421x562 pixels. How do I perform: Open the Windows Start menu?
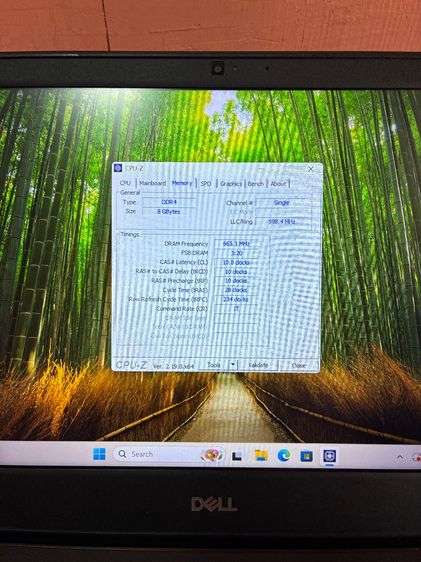99,454
